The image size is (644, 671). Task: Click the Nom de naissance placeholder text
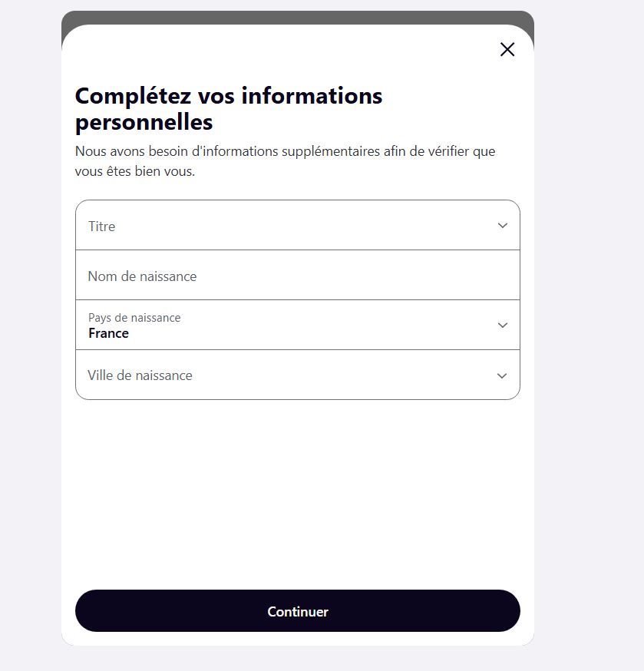point(142,276)
